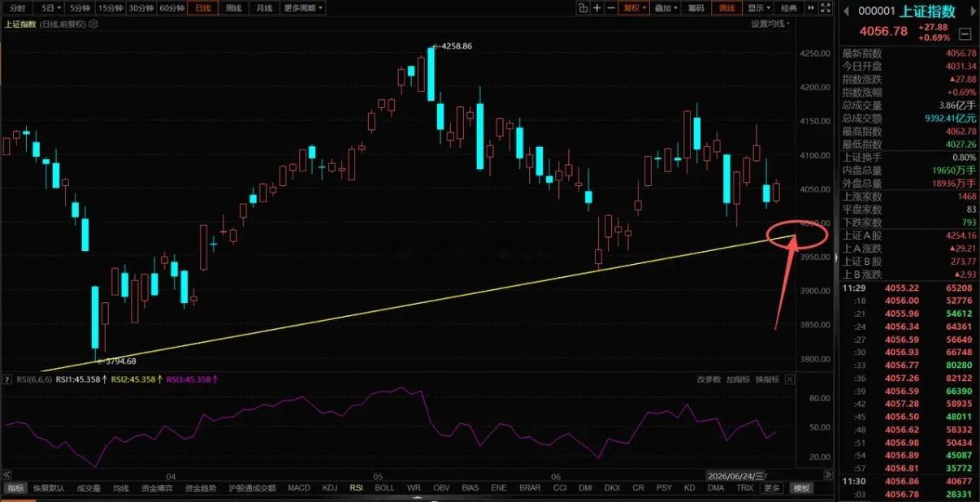
Task: Select the 沪股通成交额 indicator
Action: 254,488
